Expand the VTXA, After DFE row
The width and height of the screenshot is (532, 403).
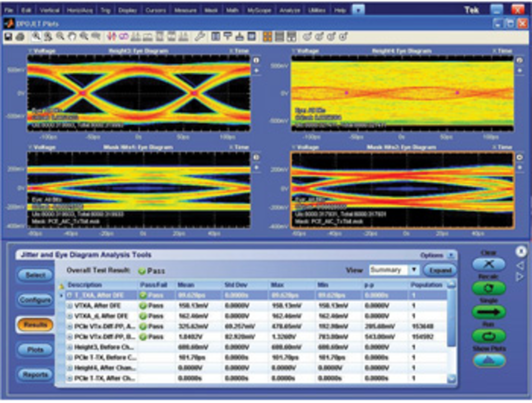70,306
